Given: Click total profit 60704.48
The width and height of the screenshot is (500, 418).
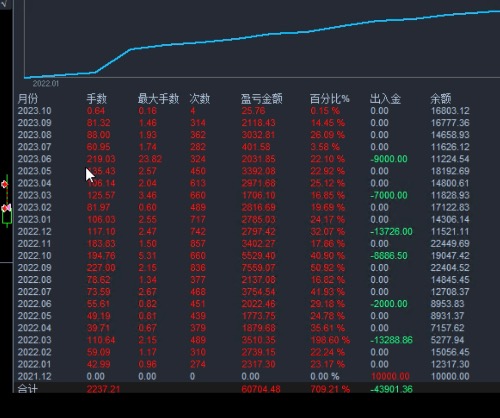Looking at the screenshot, I should pyautogui.click(x=261, y=389).
